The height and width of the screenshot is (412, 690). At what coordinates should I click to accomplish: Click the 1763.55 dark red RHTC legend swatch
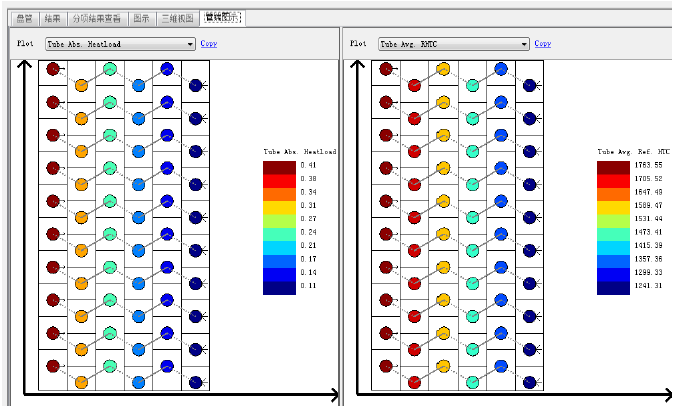(x=613, y=166)
